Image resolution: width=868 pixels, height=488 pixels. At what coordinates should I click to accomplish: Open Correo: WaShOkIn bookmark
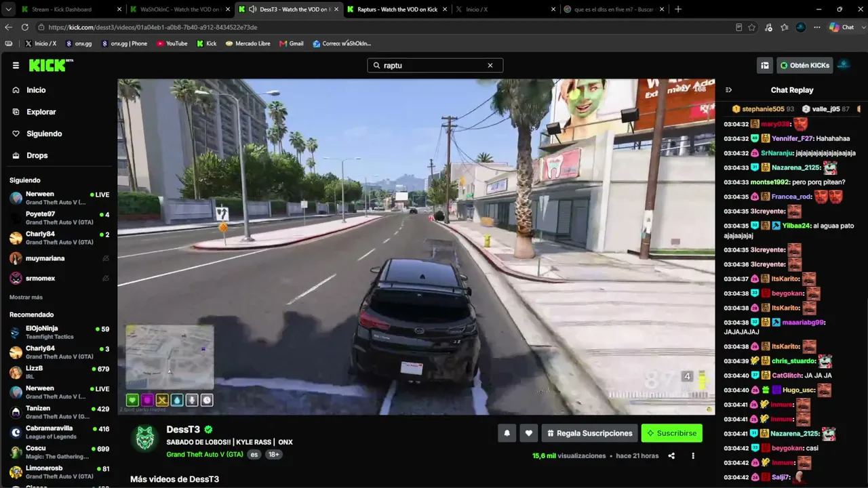coord(342,43)
